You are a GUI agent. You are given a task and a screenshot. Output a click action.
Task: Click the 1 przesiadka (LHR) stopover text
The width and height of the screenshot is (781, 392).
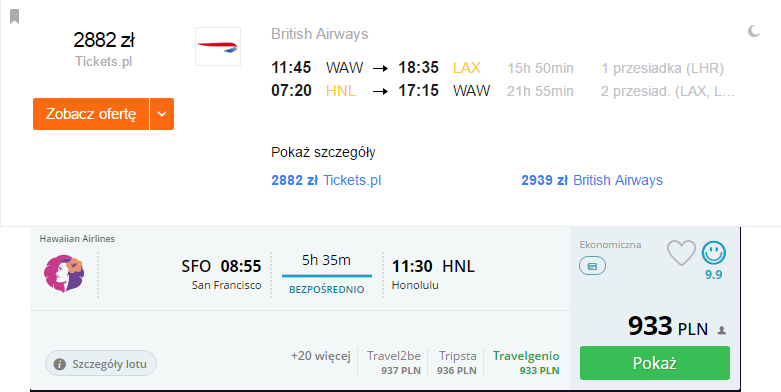tap(662, 68)
